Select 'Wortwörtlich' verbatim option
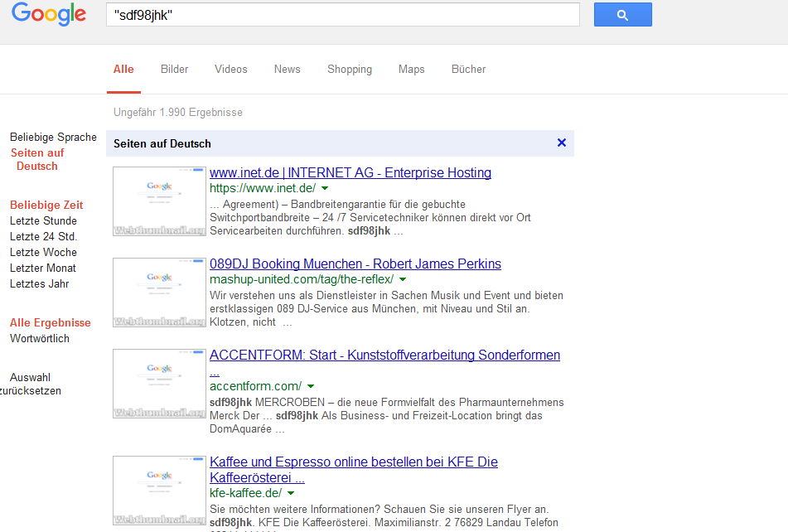 point(39,338)
